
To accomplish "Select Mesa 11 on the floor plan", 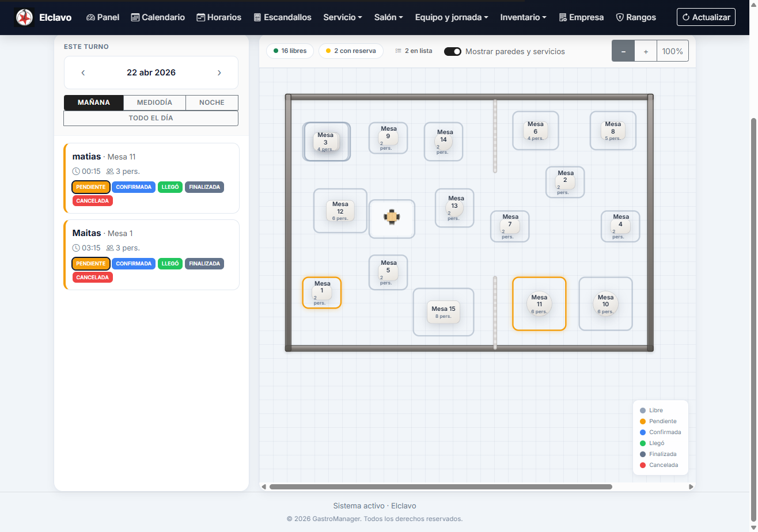I will tap(539, 304).
